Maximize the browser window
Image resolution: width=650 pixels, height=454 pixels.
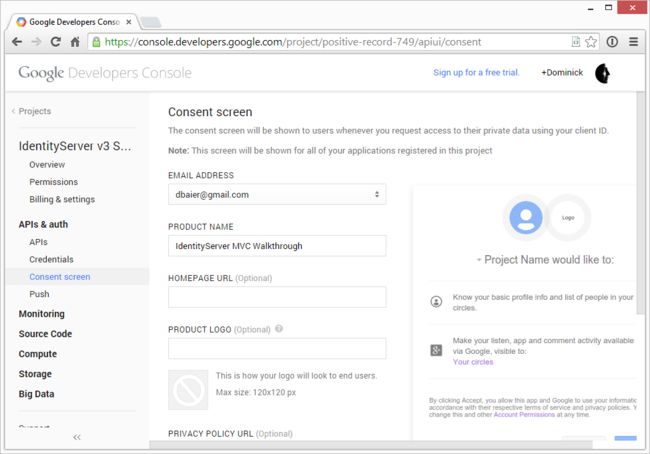(609, 7)
